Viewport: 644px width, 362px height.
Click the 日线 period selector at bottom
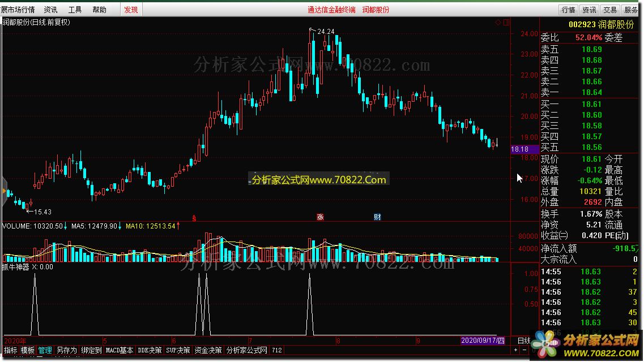click(x=524, y=341)
